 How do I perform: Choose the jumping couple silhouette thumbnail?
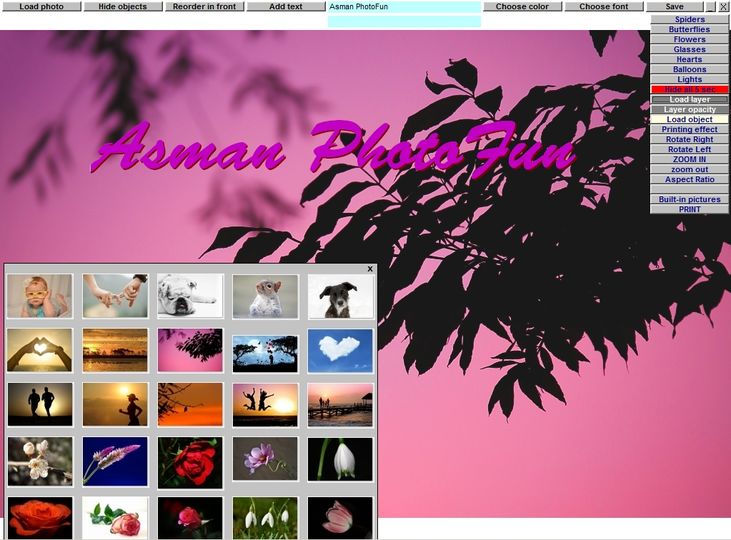point(265,405)
